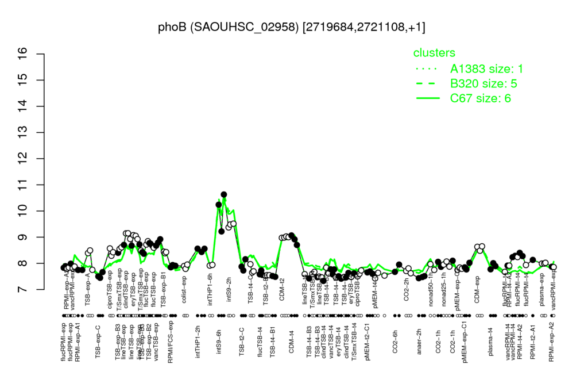Click x-axis label 'intTHP1-2h'
The image size is (588, 368).
coord(198,342)
